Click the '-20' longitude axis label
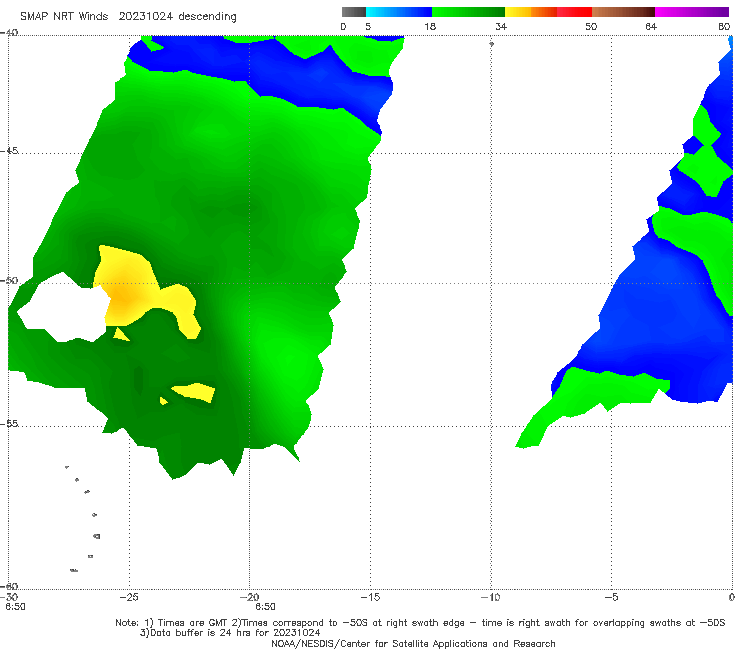 pos(249,597)
